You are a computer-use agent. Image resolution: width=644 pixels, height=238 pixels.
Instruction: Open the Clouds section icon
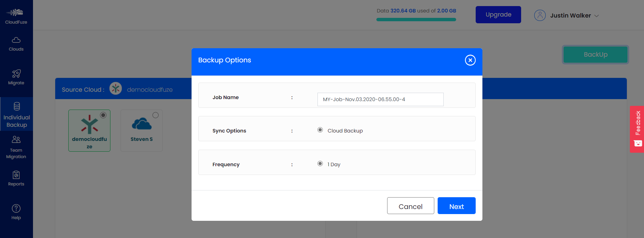(16, 40)
